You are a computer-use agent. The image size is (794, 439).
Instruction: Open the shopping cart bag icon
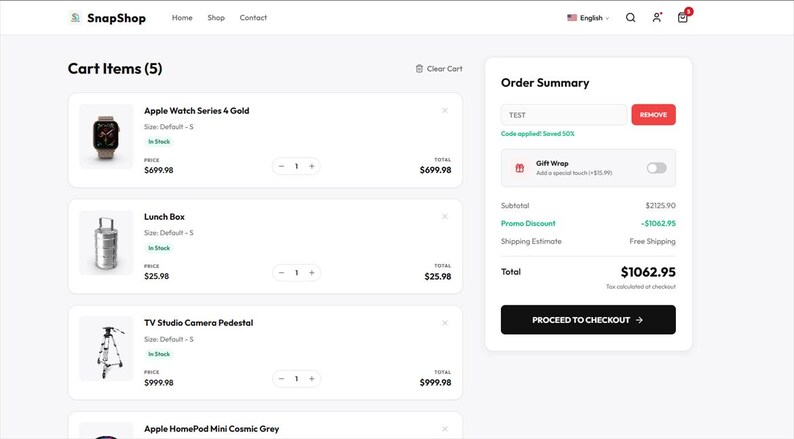(683, 18)
